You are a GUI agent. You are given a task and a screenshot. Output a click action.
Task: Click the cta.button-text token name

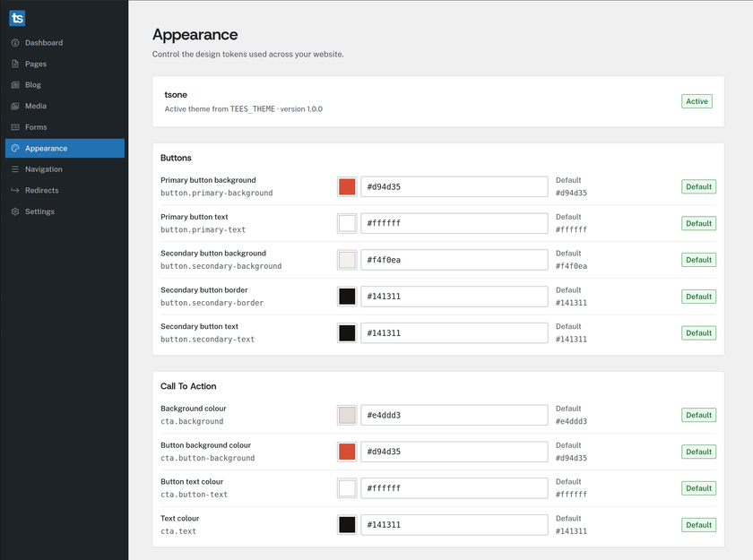(x=194, y=495)
